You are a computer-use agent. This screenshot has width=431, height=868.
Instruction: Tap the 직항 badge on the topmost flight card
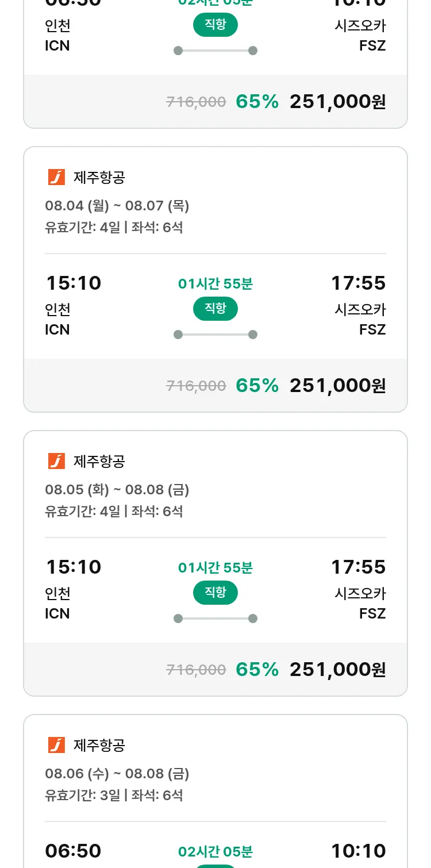[x=215, y=25]
